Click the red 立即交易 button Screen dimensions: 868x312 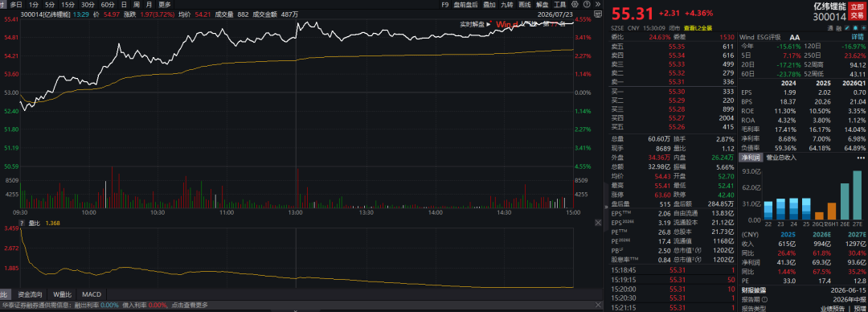(x=858, y=10)
